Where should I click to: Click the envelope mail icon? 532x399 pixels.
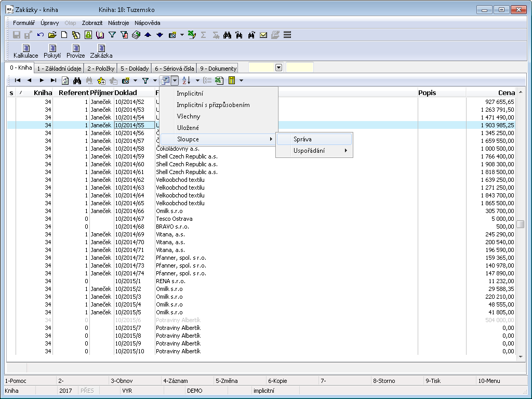(x=263, y=35)
